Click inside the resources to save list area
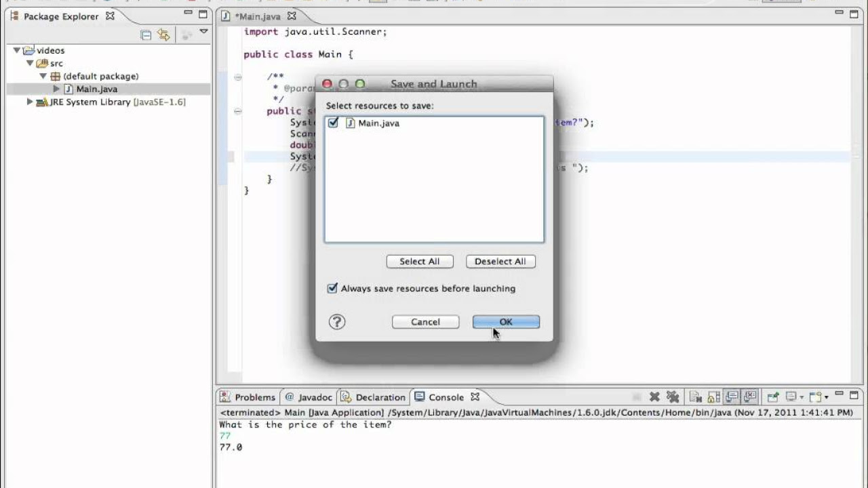This screenshot has width=868, height=488. (x=434, y=180)
